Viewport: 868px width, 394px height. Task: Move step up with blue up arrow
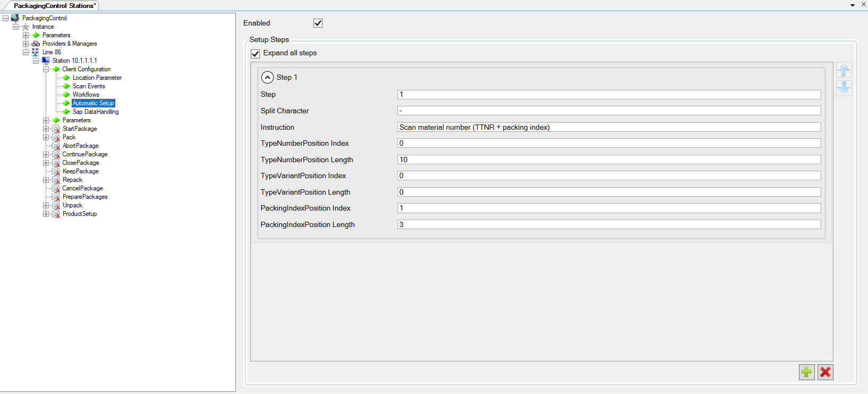[x=844, y=70]
